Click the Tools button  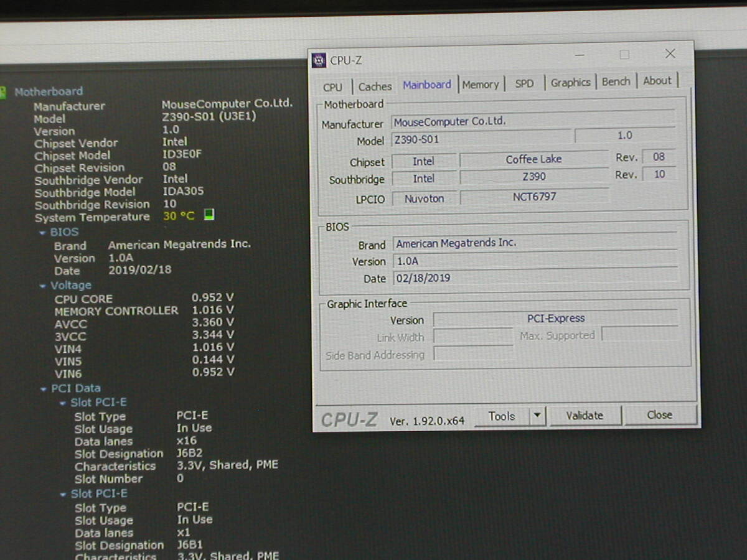tap(502, 416)
